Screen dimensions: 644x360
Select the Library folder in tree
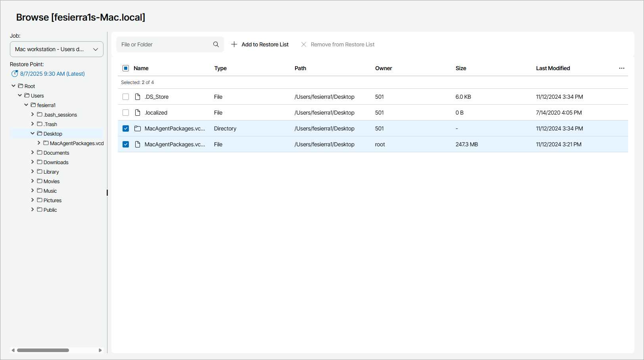pyautogui.click(x=51, y=172)
